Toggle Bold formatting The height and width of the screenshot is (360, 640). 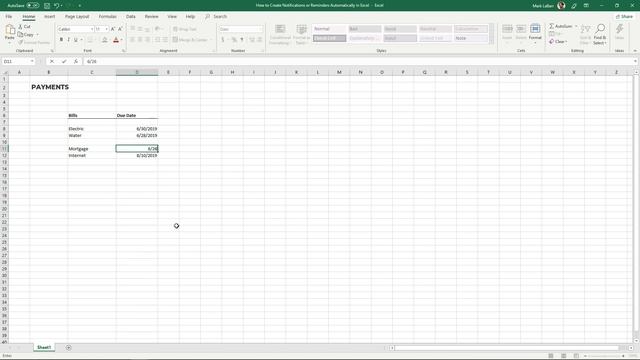[61, 40]
